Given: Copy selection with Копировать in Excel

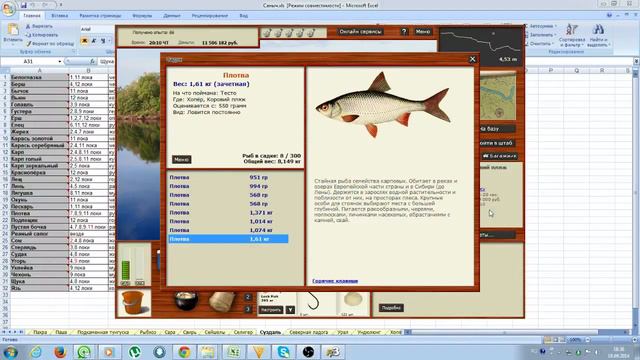Looking at the screenshot, I should 41,35.
